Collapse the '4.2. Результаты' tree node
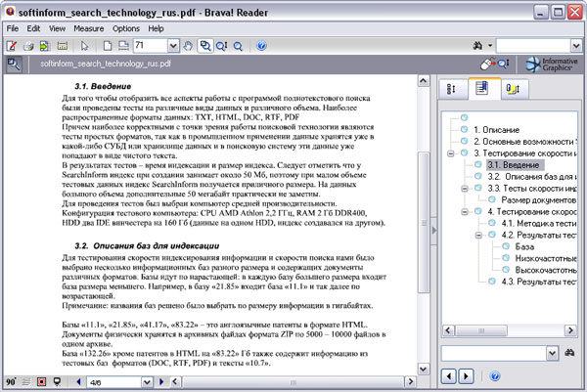This screenshot has height=392, width=587. [x=478, y=236]
